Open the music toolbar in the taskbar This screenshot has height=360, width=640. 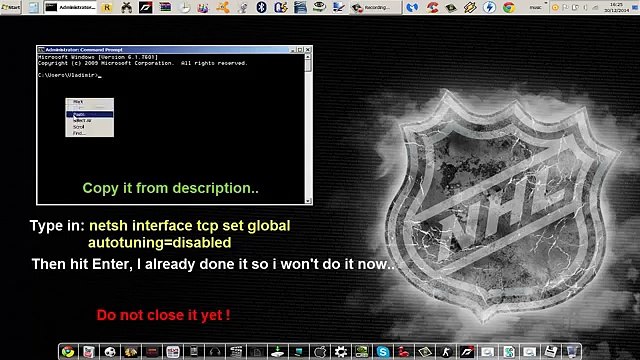pyautogui.click(x=535, y=7)
